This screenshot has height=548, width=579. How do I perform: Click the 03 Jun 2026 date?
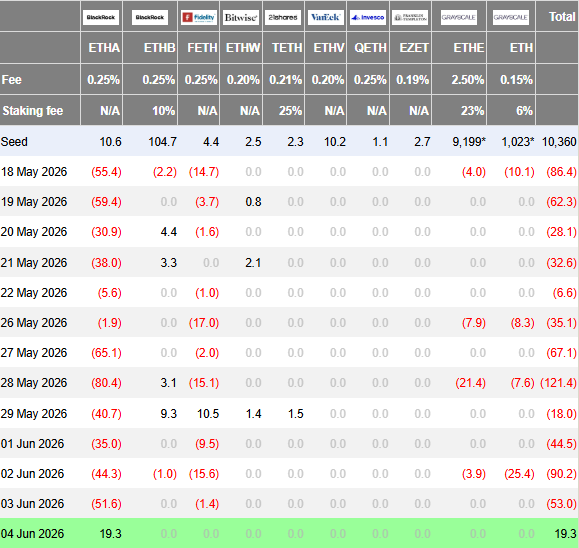pos(32,503)
